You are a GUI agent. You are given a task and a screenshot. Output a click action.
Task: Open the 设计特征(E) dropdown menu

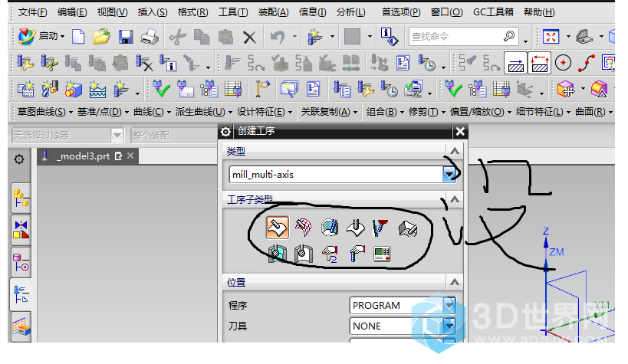[x=265, y=112]
